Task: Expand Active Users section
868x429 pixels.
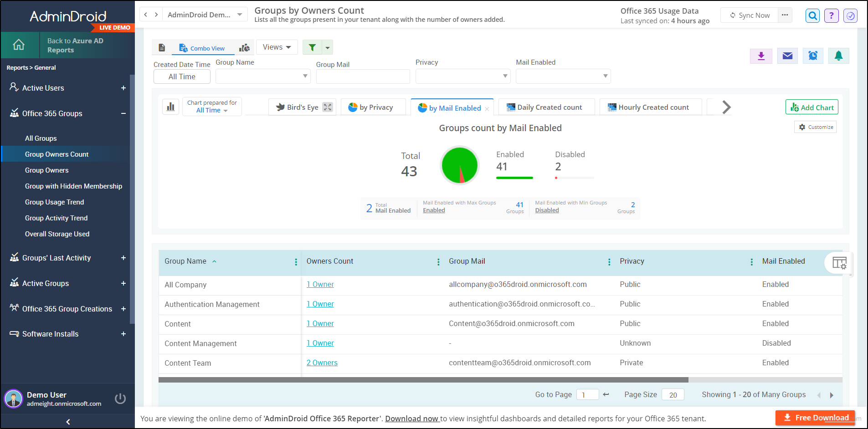Action: [x=123, y=88]
